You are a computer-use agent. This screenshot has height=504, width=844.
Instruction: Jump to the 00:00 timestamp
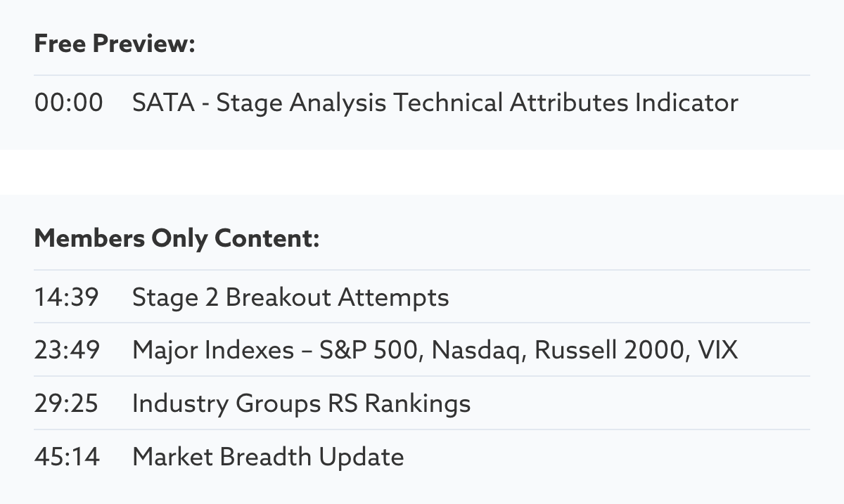[68, 103]
